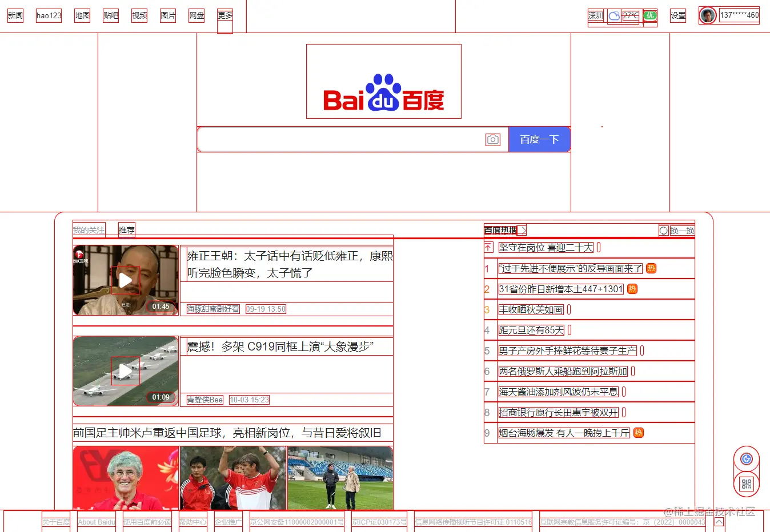This screenshot has height=532, width=770.
Task: Click hot badge beside 31省份 item
Action: [632, 289]
